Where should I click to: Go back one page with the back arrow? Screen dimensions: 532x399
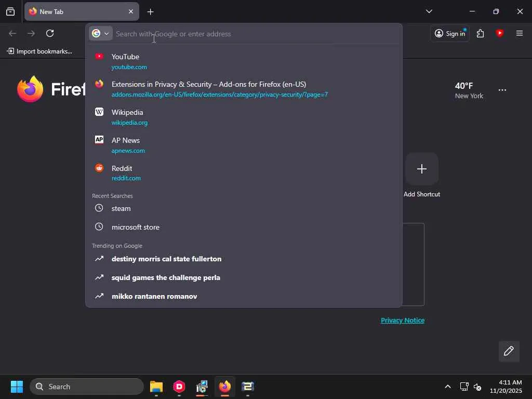point(12,33)
